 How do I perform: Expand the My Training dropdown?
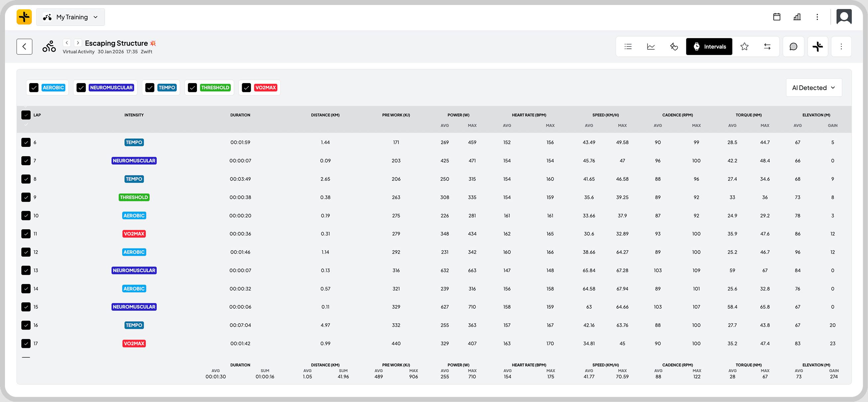pos(71,17)
